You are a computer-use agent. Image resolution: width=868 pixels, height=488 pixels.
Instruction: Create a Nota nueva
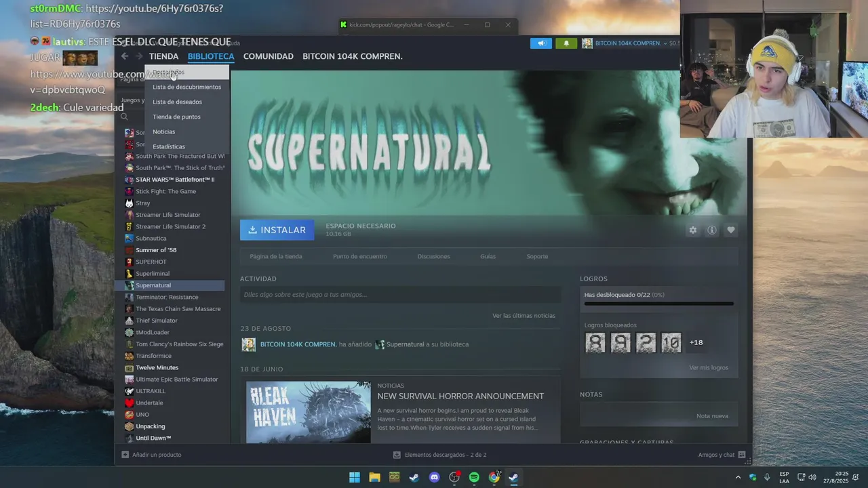[x=712, y=415]
